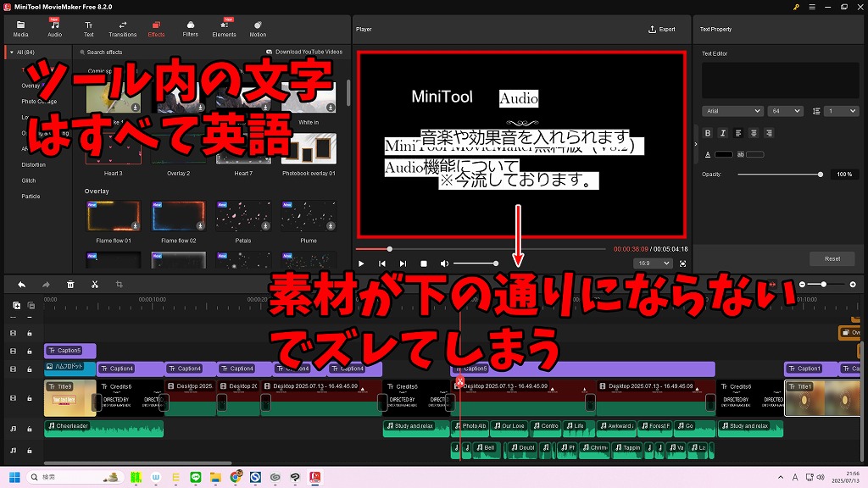Select the Petals overlay thumbnail

243,216
